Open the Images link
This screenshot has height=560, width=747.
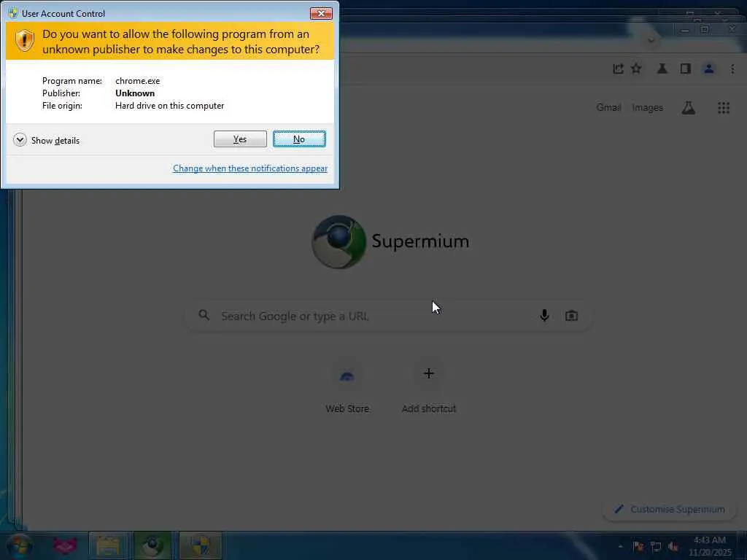(648, 108)
